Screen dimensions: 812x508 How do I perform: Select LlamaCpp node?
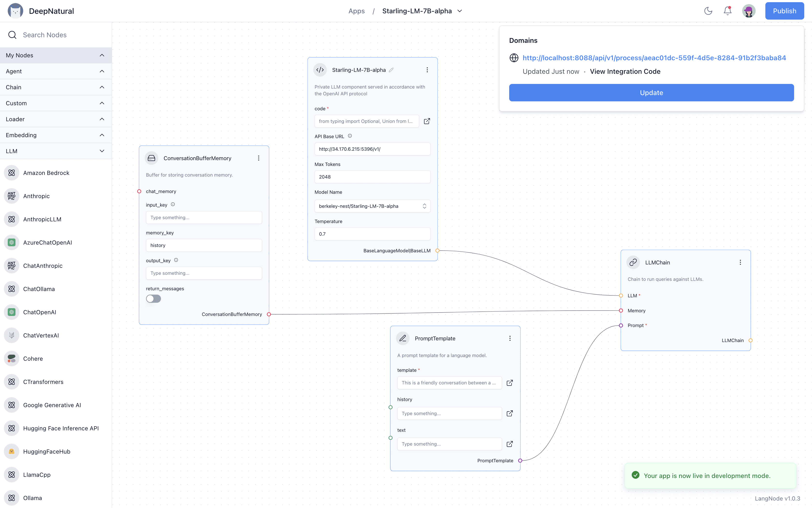tap(56, 475)
